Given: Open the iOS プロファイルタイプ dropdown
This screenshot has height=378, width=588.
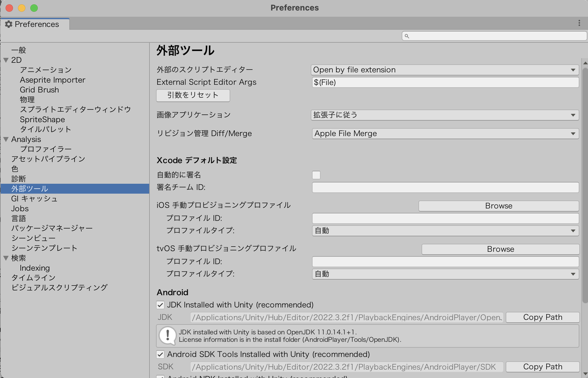Looking at the screenshot, I should [444, 230].
